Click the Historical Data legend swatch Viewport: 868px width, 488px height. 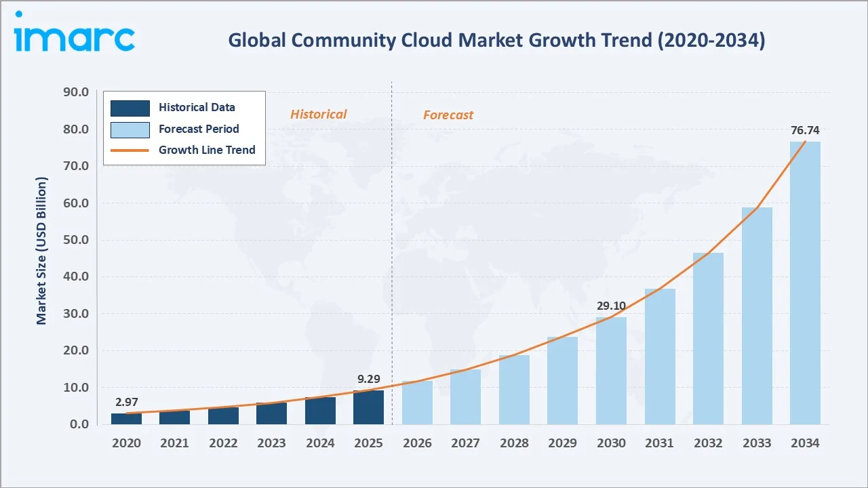coord(130,108)
